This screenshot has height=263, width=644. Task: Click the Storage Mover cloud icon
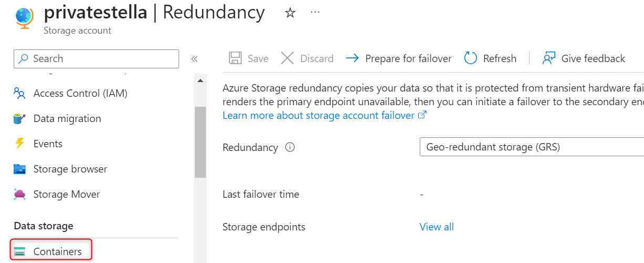pos(19,194)
